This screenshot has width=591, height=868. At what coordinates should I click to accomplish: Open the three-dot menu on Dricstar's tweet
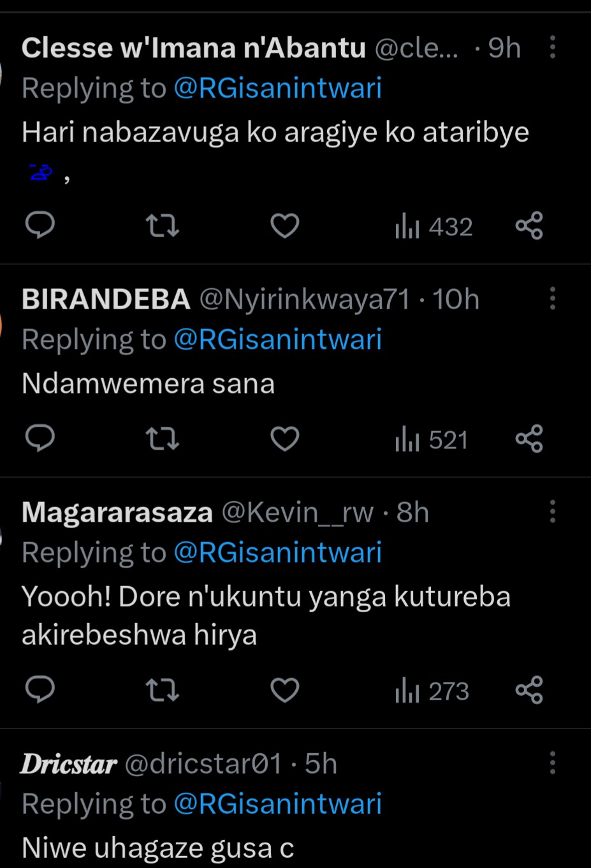click(x=552, y=763)
